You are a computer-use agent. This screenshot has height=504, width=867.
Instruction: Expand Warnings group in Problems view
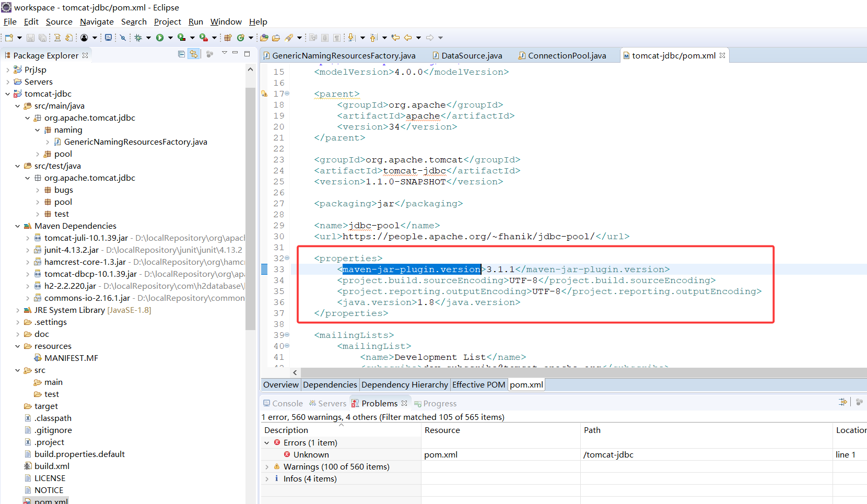click(x=267, y=467)
